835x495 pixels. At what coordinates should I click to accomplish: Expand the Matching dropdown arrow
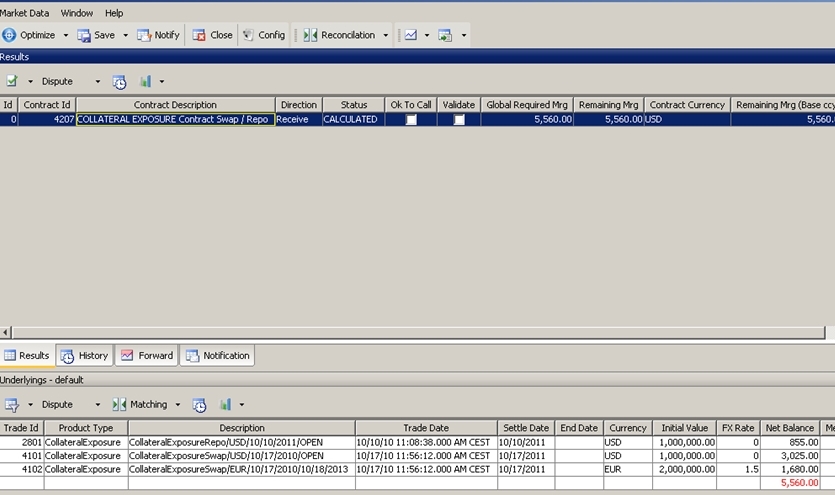pos(178,405)
